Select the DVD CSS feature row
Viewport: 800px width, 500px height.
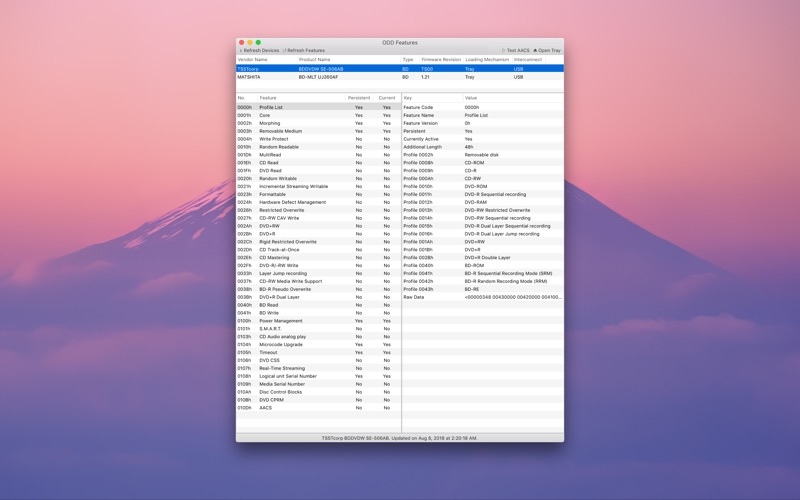click(x=318, y=360)
